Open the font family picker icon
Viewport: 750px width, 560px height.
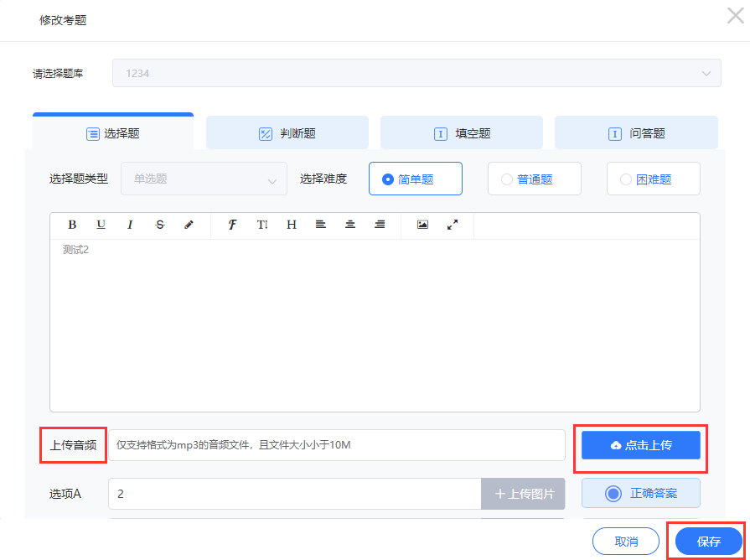[232, 225]
